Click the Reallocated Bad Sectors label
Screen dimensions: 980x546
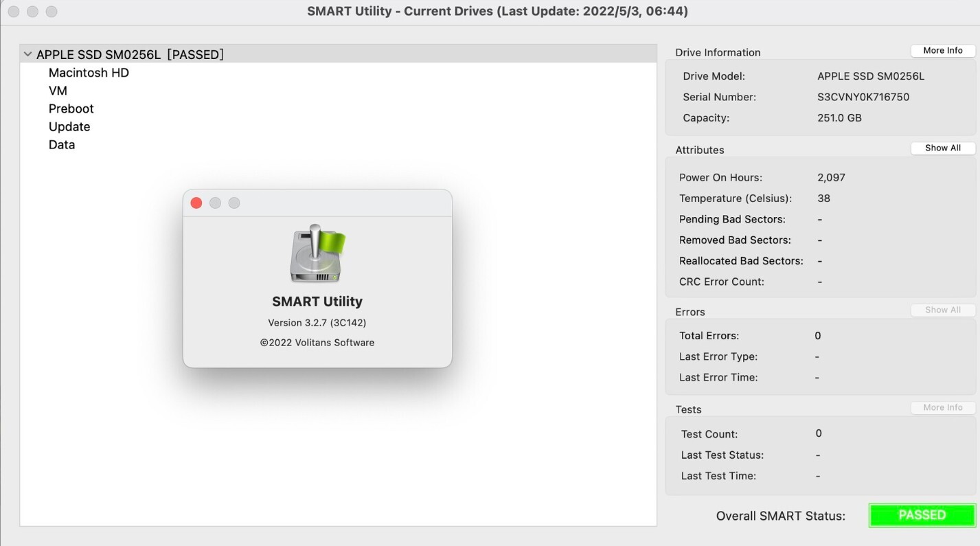click(741, 261)
